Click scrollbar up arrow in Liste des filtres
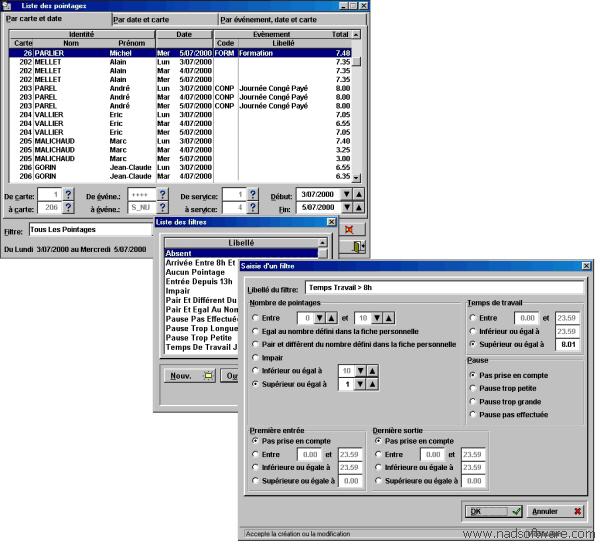 coord(323,243)
